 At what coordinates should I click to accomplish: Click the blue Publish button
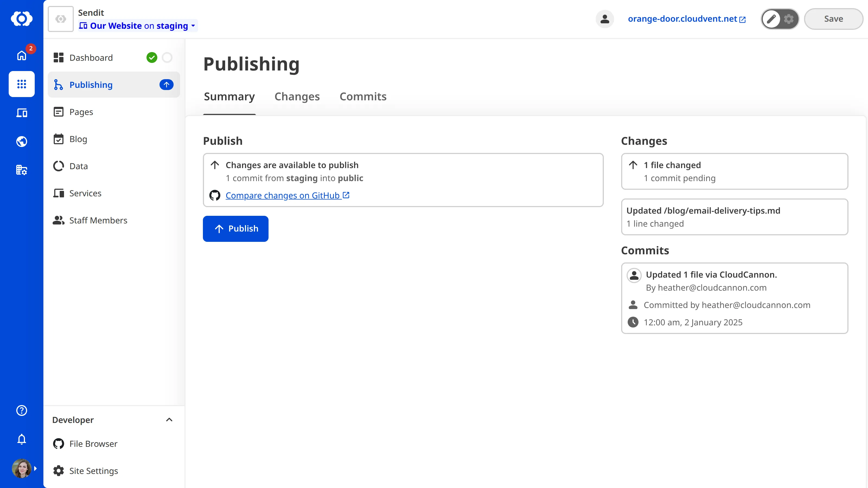click(x=235, y=229)
